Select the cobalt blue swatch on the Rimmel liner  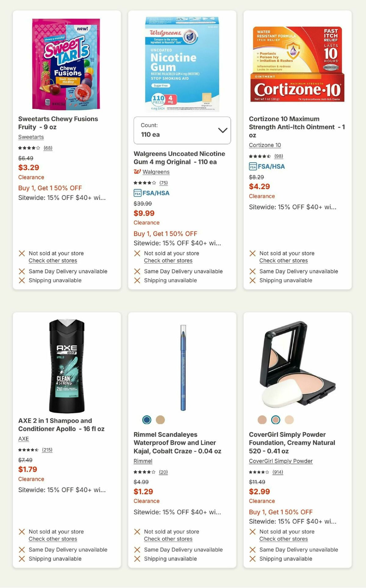(x=147, y=420)
